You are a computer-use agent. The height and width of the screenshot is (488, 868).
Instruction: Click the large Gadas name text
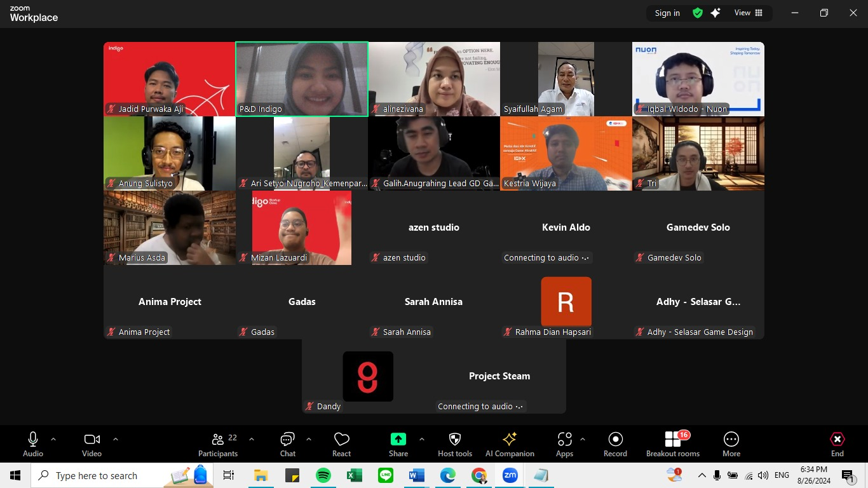(x=302, y=302)
